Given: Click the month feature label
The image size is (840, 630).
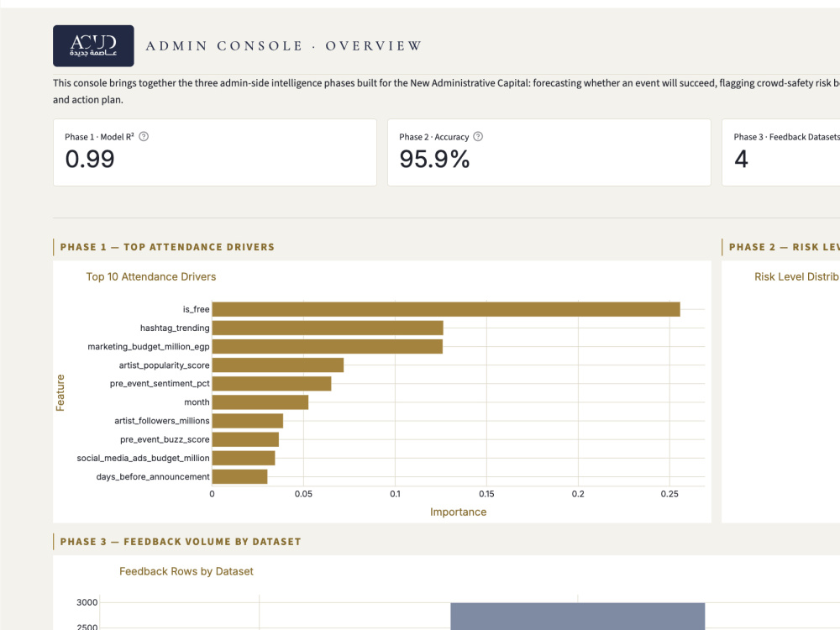Looking at the screenshot, I should click(197, 402).
